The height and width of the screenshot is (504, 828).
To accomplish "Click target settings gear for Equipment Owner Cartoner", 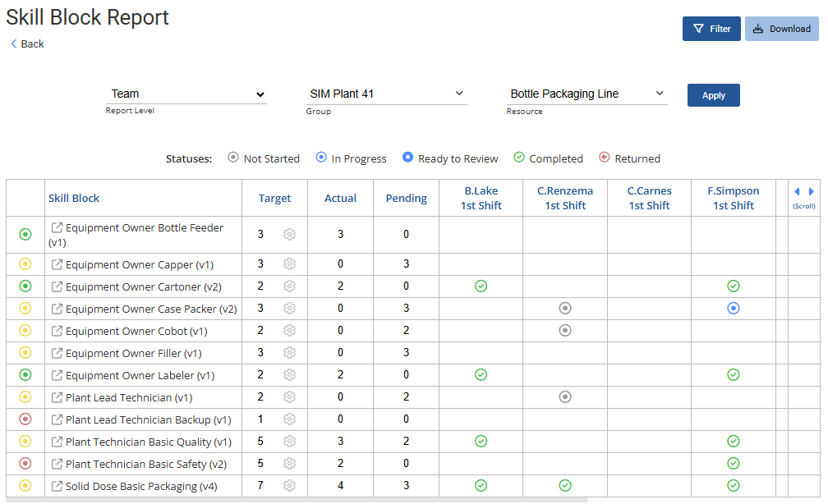I will (x=289, y=286).
